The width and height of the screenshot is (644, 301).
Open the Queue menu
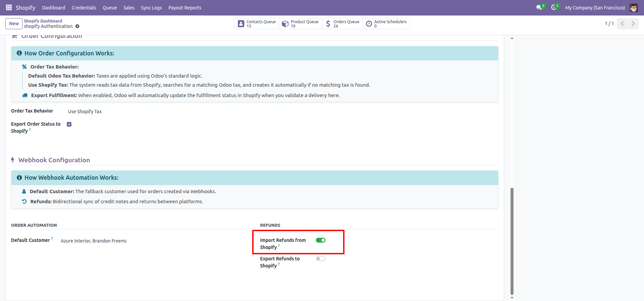coord(110,7)
